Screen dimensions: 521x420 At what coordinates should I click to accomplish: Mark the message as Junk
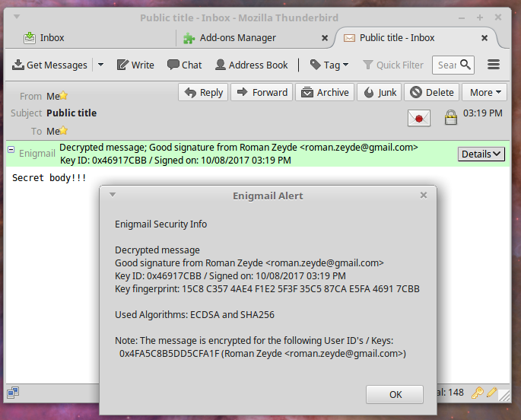point(379,92)
